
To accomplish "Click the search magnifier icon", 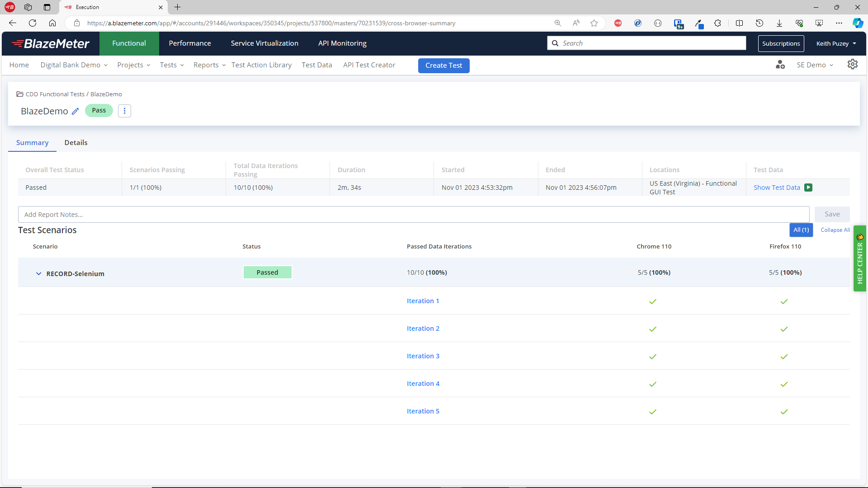I will tap(556, 43).
